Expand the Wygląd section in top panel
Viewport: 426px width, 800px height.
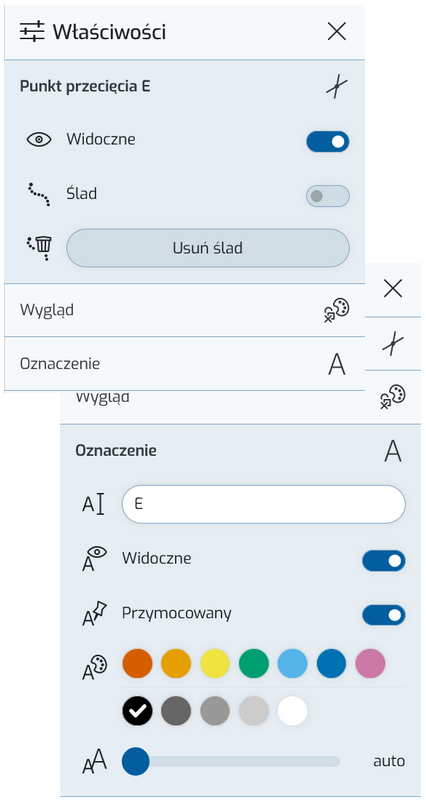click(185, 310)
